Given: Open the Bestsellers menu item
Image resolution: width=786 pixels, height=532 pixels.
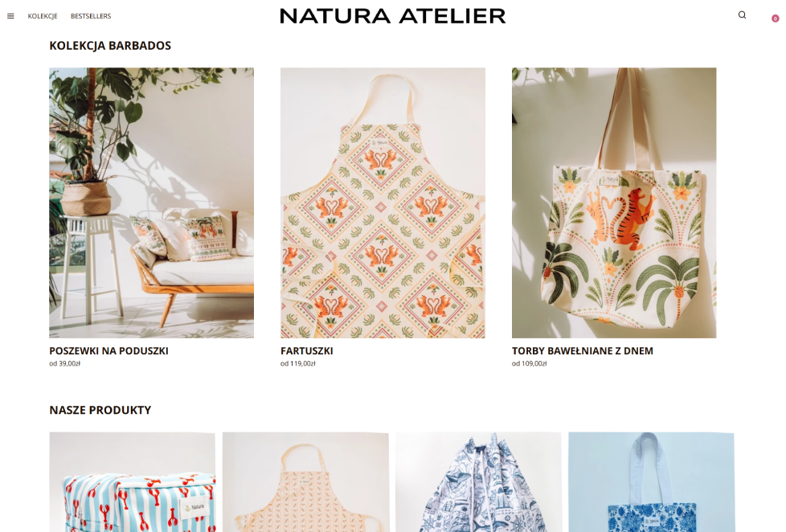Looking at the screenshot, I should pyautogui.click(x=91, y=16).
